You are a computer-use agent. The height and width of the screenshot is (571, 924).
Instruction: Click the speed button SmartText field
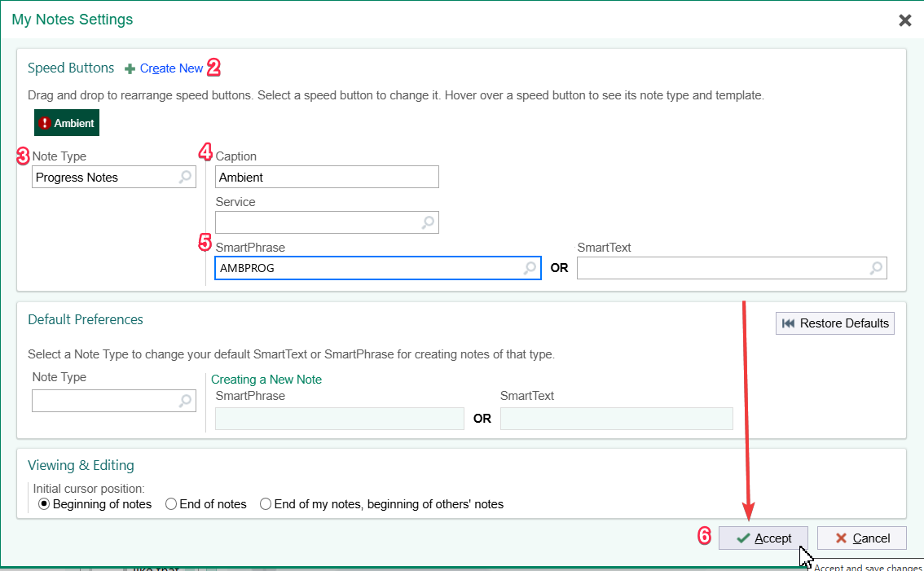732,268
